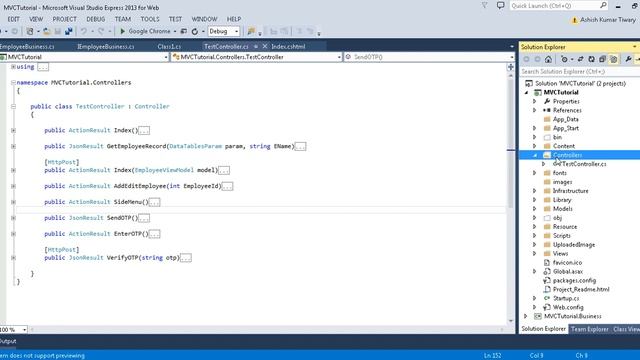Screen dimensions: 640x360
Task: Click the editor horizontal scrollbar
Action: pyautogui.click(x=267, y=329)
